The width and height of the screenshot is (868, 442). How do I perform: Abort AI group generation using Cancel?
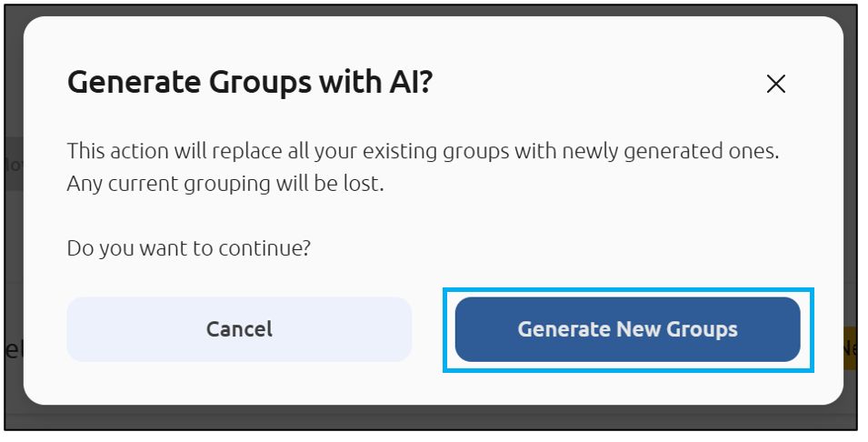239,329
